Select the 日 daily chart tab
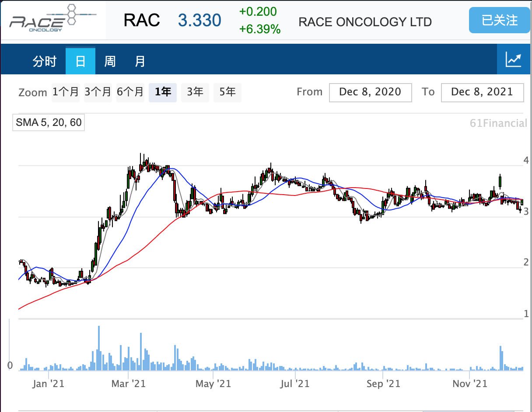The image size is (532, 412). point(80,61)
